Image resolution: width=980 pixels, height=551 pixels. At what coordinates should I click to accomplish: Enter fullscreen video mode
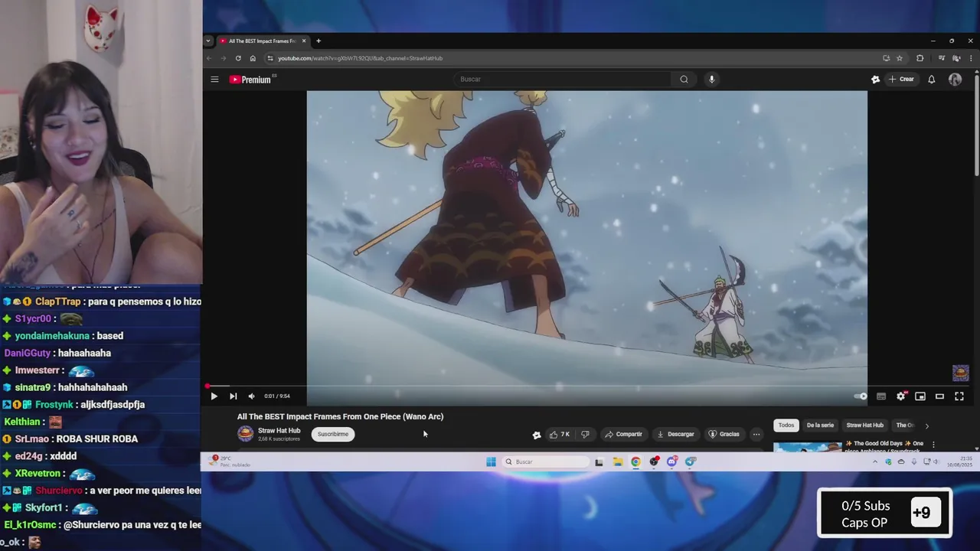coord(959,396)
